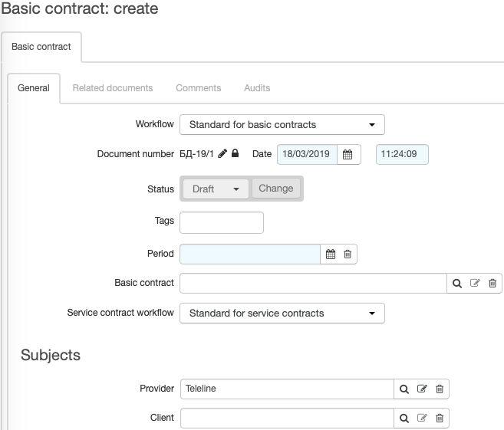
Task: Click the pencil icon next to document number
Action: pos(222,153)
